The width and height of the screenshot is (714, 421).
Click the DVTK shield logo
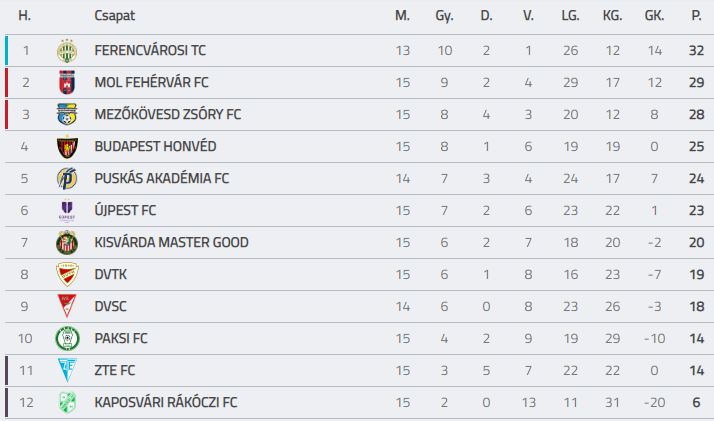tap(67, 274)
